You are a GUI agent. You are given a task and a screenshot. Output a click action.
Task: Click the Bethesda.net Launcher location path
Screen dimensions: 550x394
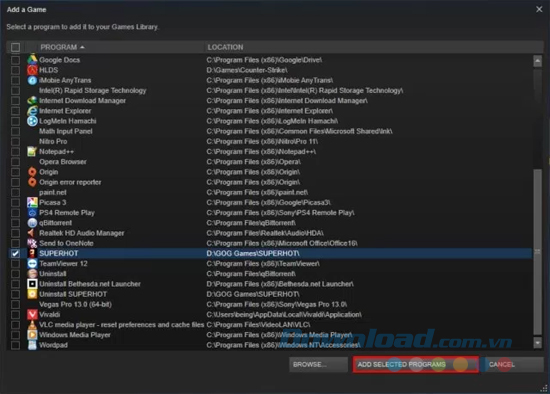[x=280, y=284]
